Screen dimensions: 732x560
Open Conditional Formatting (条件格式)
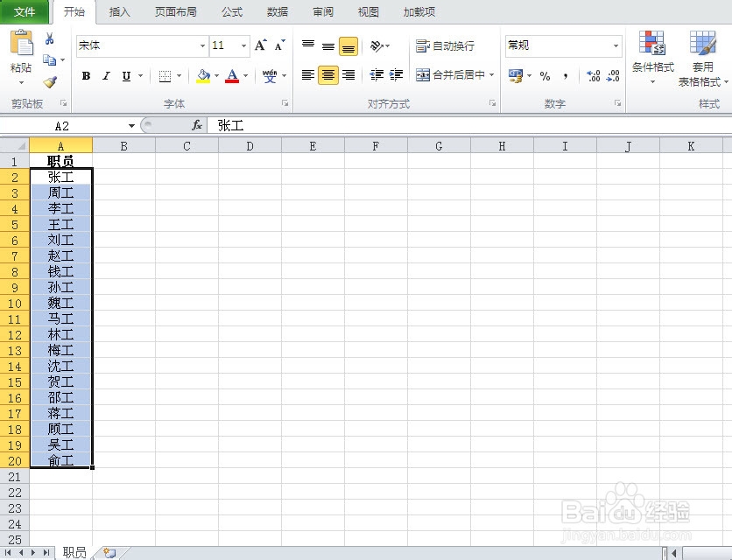coord(652,57)
